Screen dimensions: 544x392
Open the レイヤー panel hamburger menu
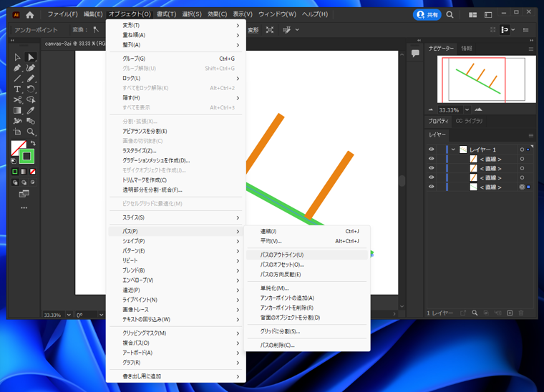tap(531, 135)
